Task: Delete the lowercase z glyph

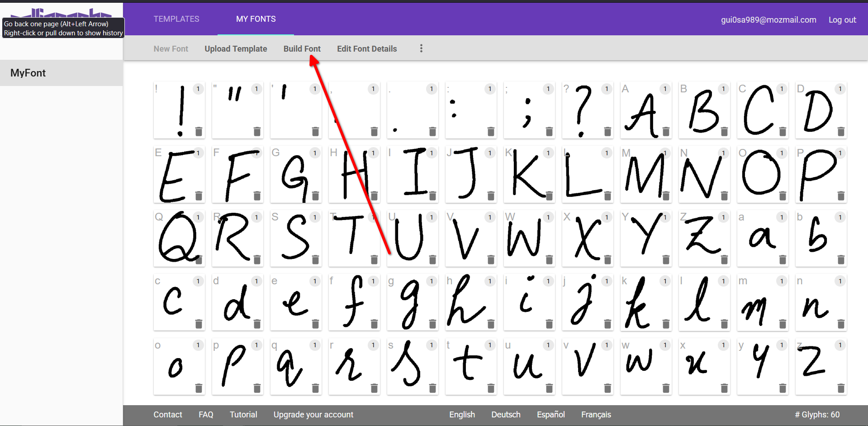Action: tap(841, 388)
